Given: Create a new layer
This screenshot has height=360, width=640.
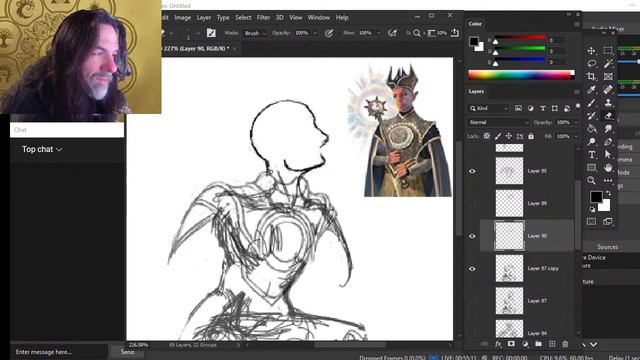Looking at the screenshot, I should coord(552,344).
